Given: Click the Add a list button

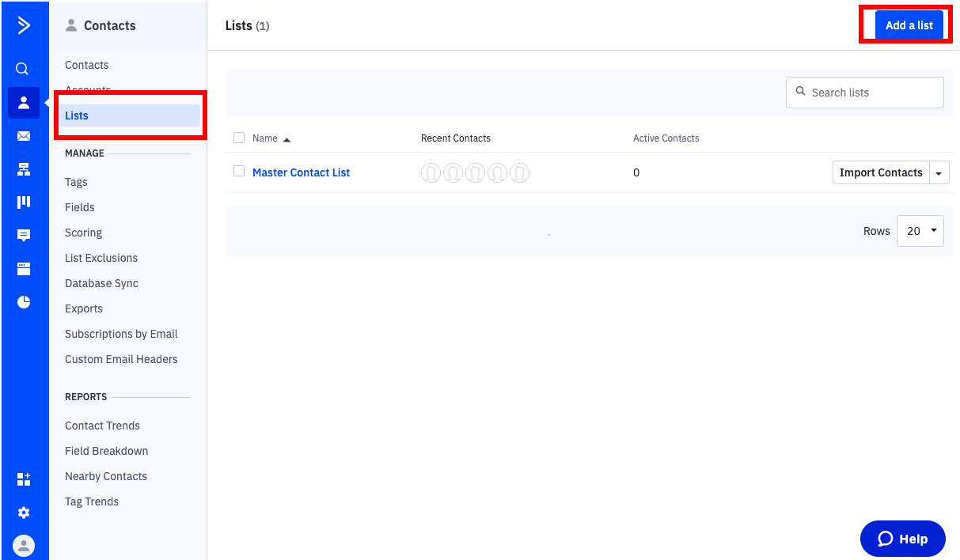Looking at the screenshot, I should pos(909,25).
